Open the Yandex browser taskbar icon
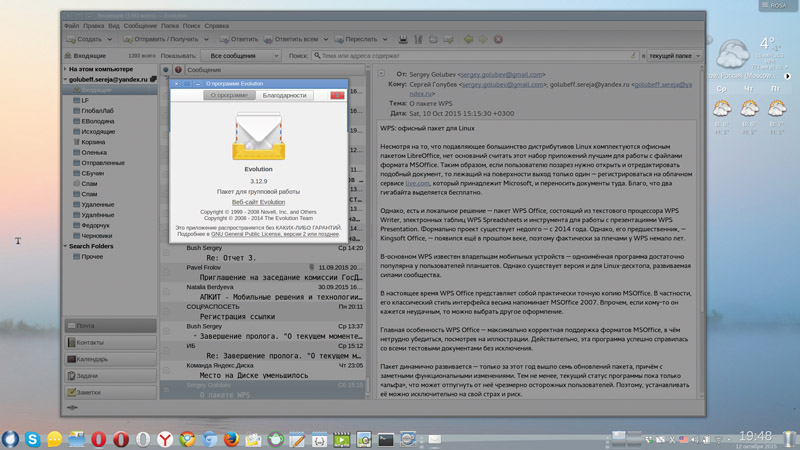The image size is (800, 450). click(x=165, y=439)
